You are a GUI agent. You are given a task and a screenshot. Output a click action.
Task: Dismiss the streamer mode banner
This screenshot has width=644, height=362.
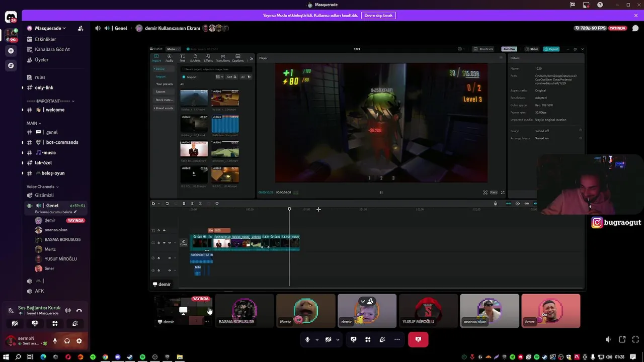(x=636, y=16)
